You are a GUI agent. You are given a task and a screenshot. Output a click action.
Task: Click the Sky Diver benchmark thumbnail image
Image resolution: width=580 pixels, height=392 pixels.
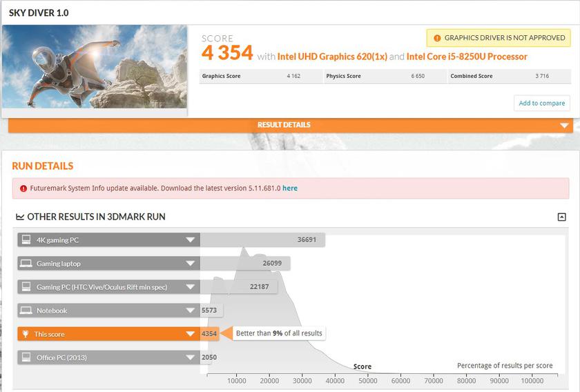click(x=95, y=67)
